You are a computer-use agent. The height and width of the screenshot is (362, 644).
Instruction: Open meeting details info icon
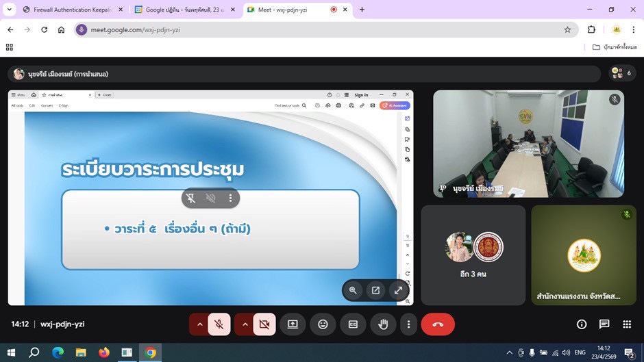pyautogui.click(x=582, y=324)
